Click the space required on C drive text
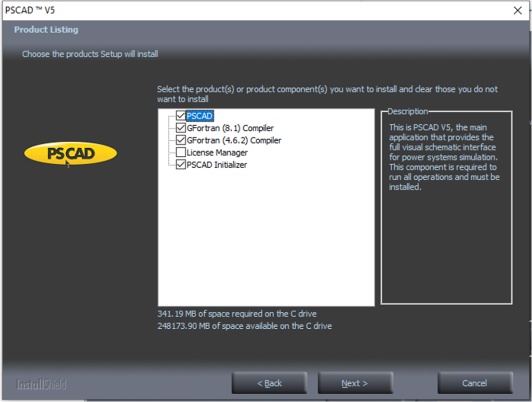Image resolution: width=532 pixels, height=402 pixels. 237,314
